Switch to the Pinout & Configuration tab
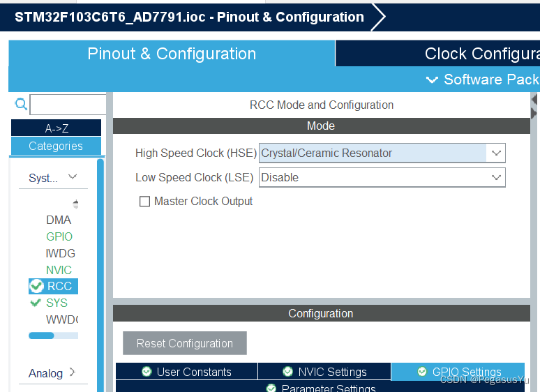The image size is (540, 392). 172,53
